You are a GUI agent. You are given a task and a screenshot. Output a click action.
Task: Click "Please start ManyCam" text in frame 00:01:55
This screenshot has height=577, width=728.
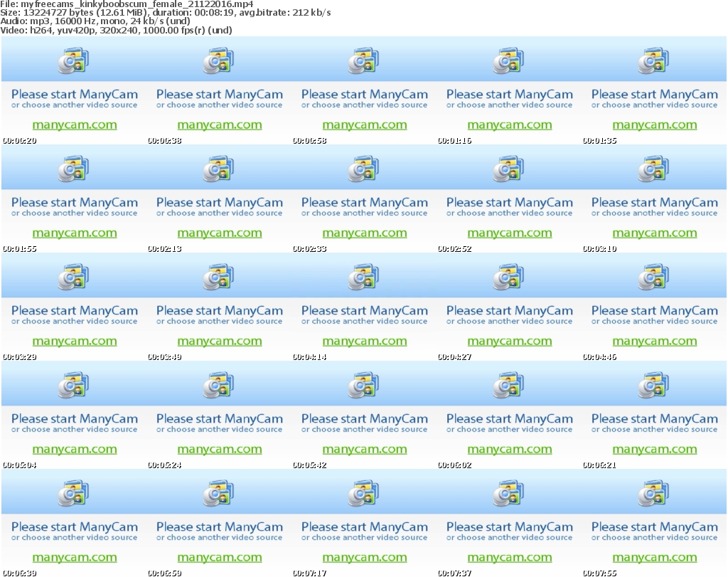click(x=74, y=203)
